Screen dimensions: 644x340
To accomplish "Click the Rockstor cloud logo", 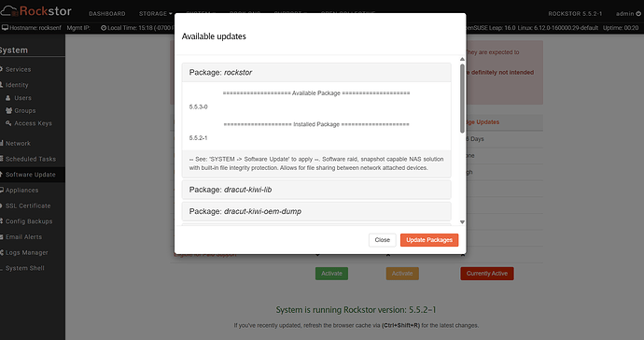I will click(x=8, y=10).
